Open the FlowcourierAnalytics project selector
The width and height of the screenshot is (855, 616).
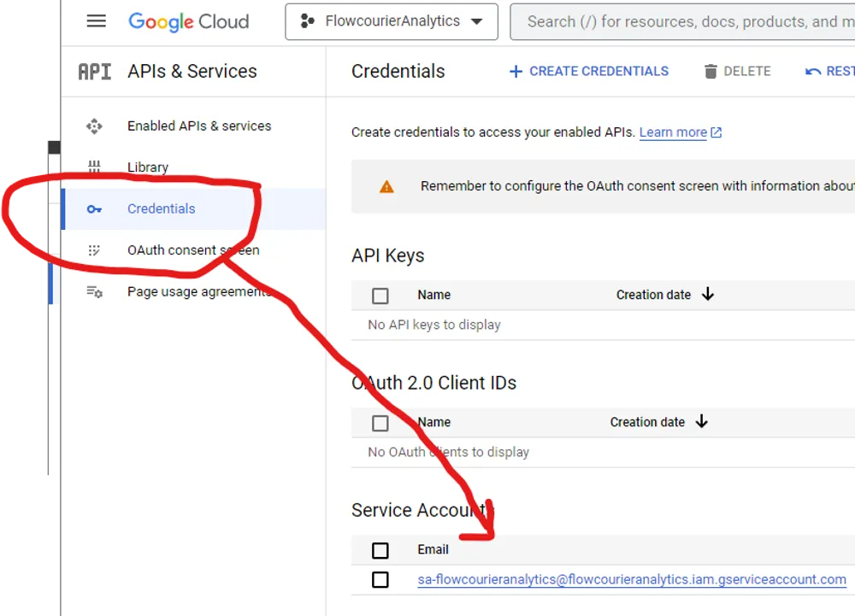[x=391, y=21]
